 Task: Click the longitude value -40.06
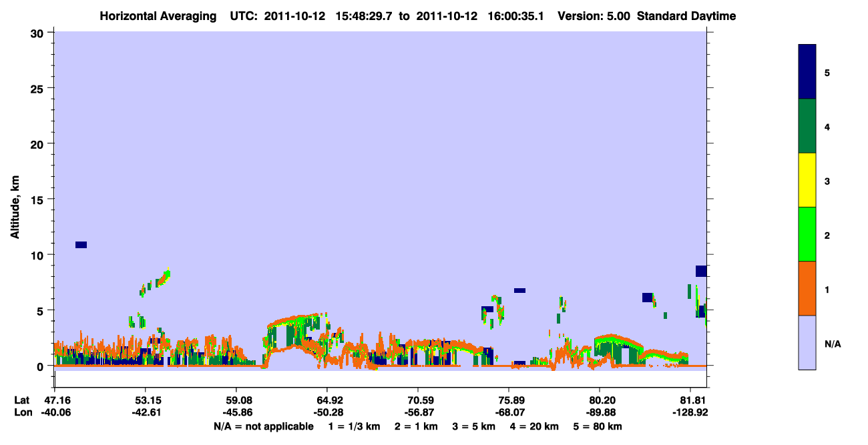click(55, 412)
